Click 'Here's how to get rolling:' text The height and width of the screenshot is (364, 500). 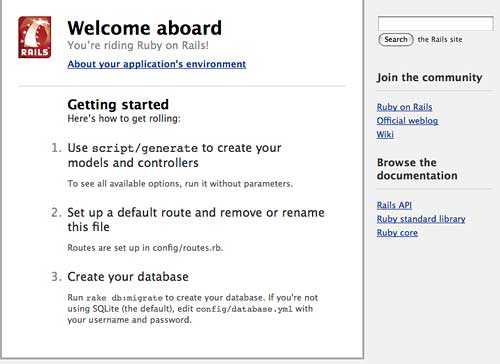click(x=124, y=119)
